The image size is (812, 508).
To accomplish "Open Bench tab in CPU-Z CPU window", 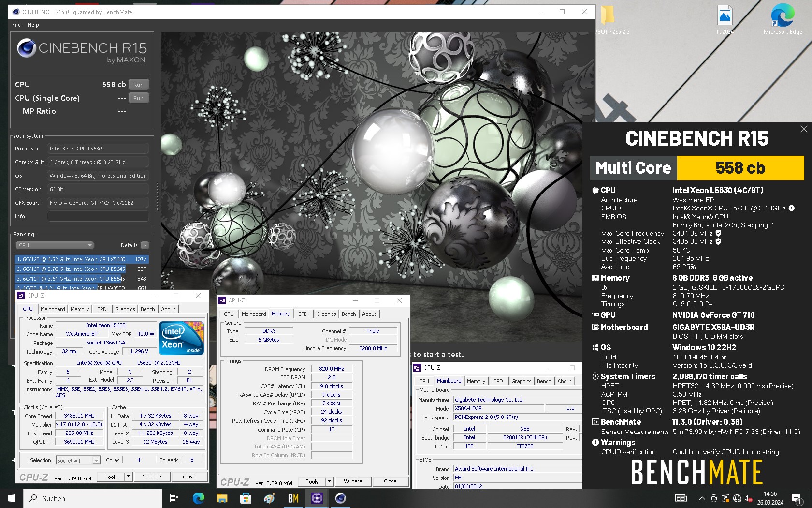I will pyautogui.click(x=148, y=309).
